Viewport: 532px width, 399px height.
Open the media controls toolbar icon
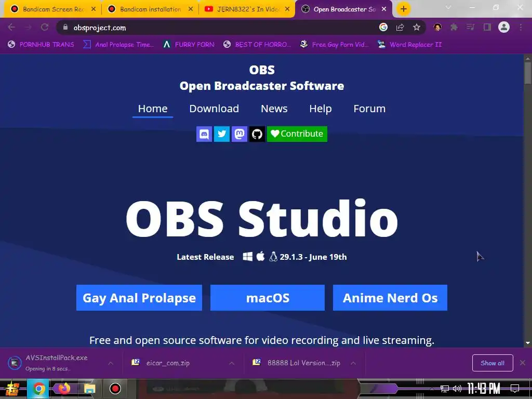[x=471, y=27]
